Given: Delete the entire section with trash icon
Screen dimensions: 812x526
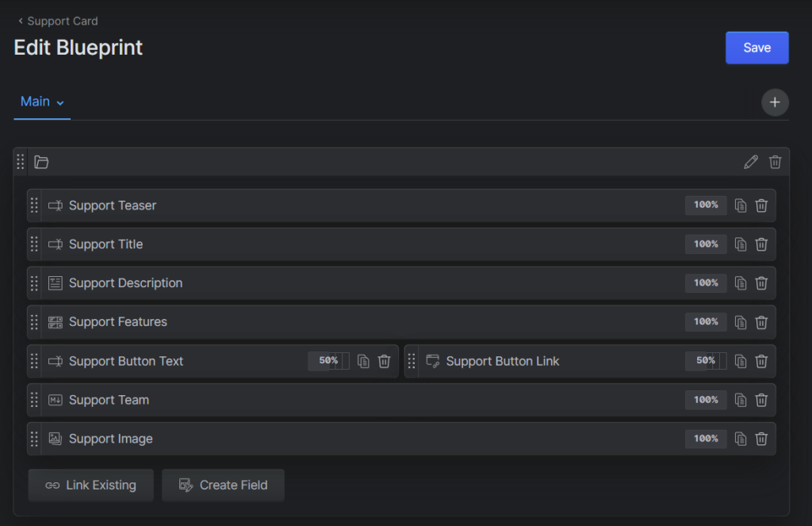Looking at the screenshot, I should tap(776, 162).
